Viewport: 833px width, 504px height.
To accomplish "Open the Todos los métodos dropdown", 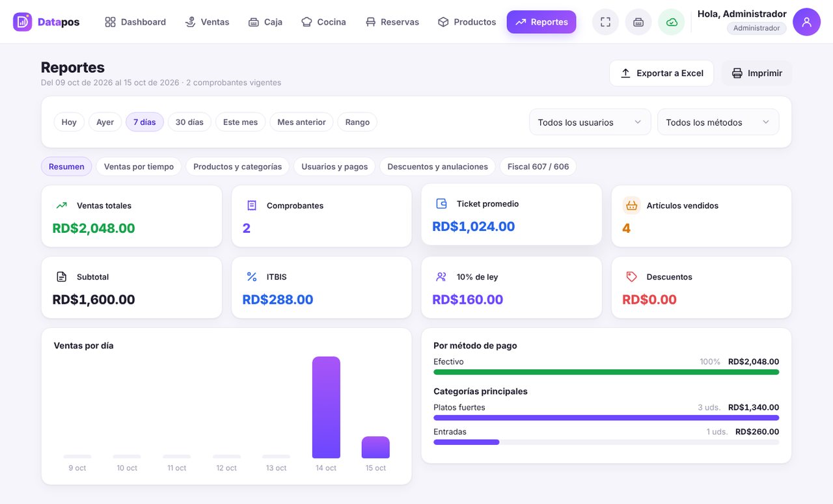I will [718, 122].
